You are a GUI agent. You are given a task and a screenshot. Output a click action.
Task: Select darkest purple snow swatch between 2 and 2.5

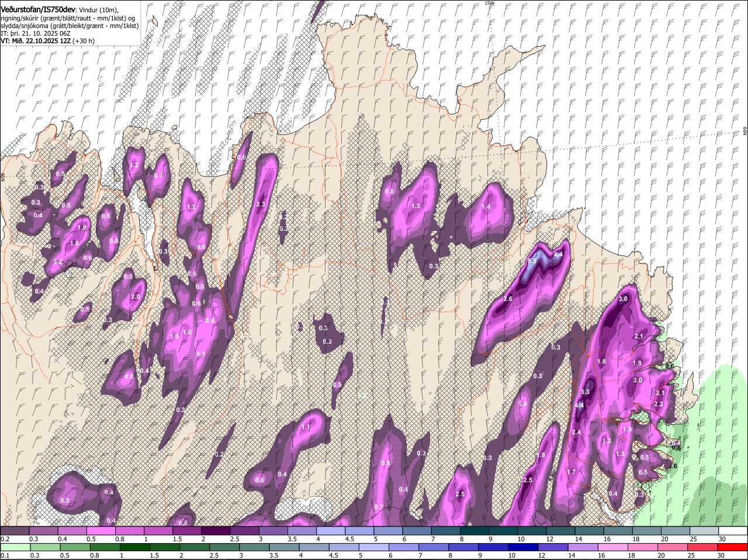tap(216, 531)
